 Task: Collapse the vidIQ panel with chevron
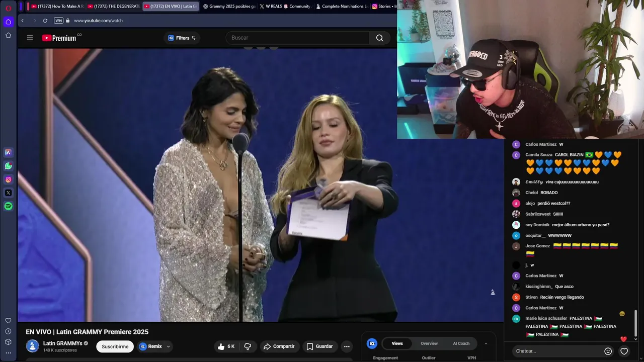point(486,343)
